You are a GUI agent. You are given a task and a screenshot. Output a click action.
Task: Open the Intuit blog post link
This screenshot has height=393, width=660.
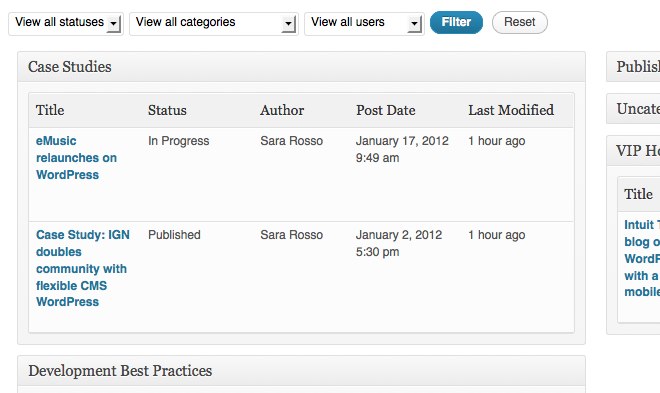tap(642, 258)
